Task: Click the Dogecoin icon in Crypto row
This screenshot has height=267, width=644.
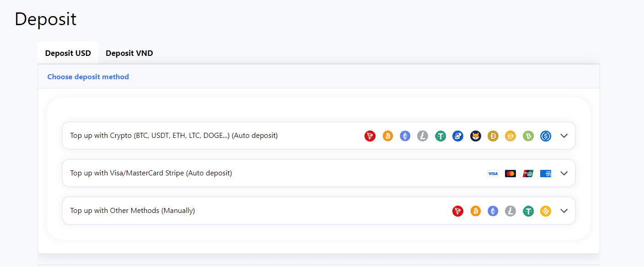Action: click(x=493, y=136)
